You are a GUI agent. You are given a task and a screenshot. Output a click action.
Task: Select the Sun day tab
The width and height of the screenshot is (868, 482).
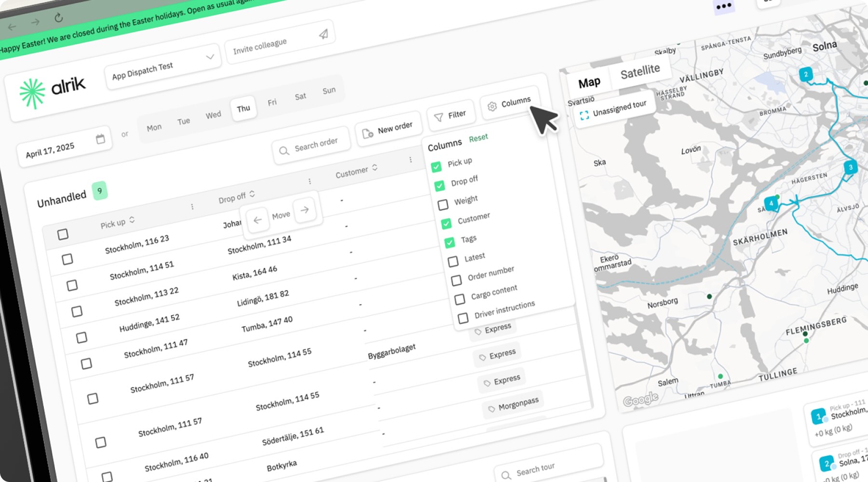click(329, 90)
